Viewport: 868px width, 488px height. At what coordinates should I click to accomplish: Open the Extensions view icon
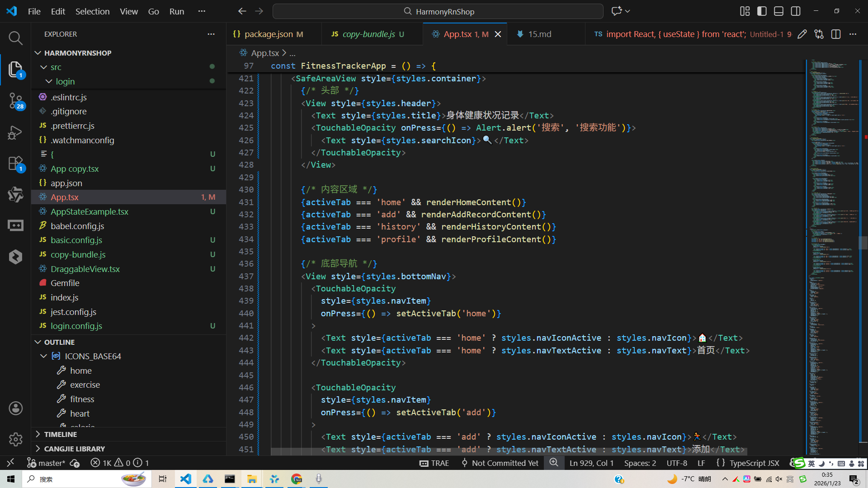pyautogui.click(x=15, y=164)
